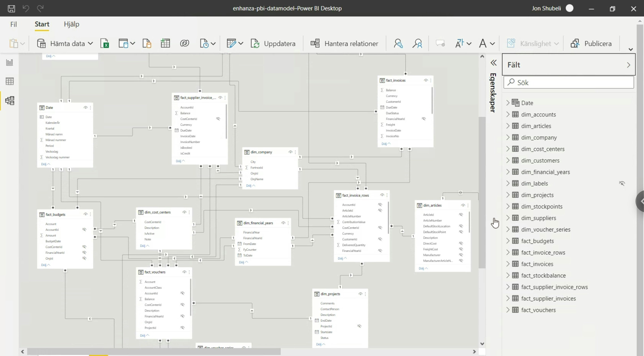The image size is (644, 356).
Task: Hide ProjectId field in fact_vouchers table
Action: [183, 328]
